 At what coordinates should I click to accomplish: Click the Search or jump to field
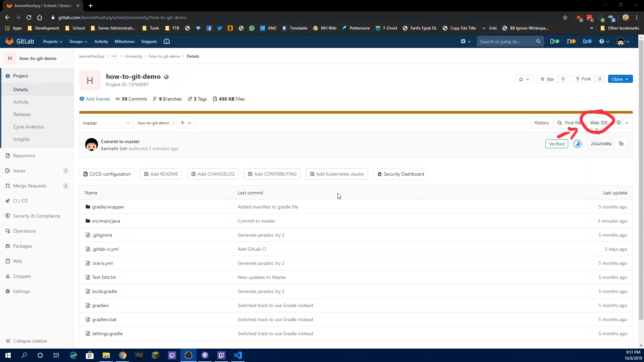click(x=506, y=42)
